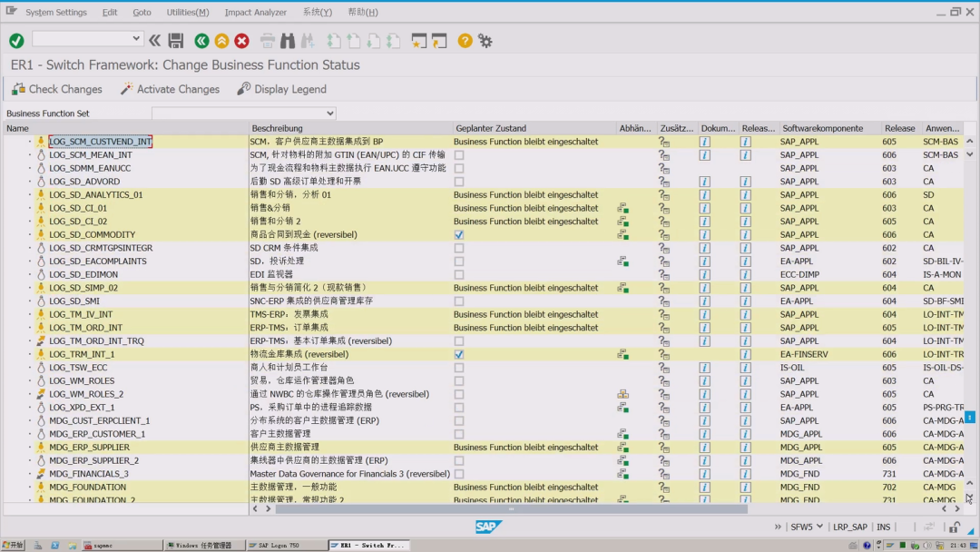Click additional info icon for LOG_TSW_ECC
The width and height of the screenshot is (980, 552).
[x=663, y=368]
